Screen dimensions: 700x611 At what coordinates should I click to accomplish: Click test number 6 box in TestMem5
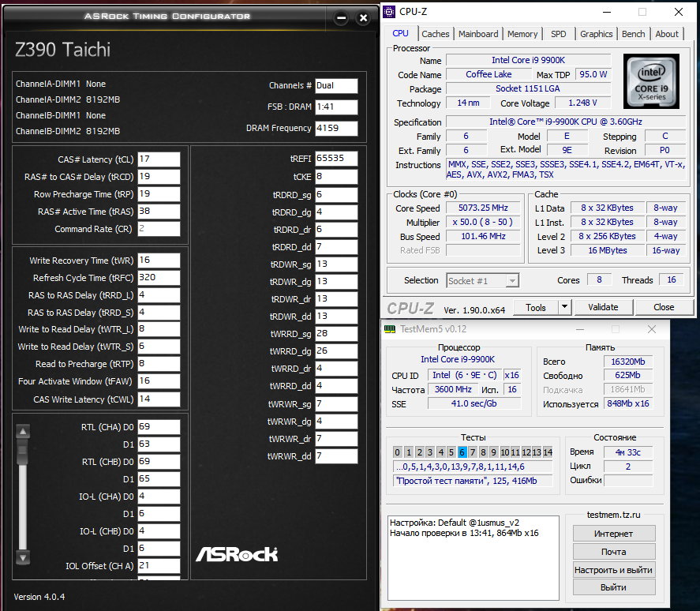(x=462, y=452)
